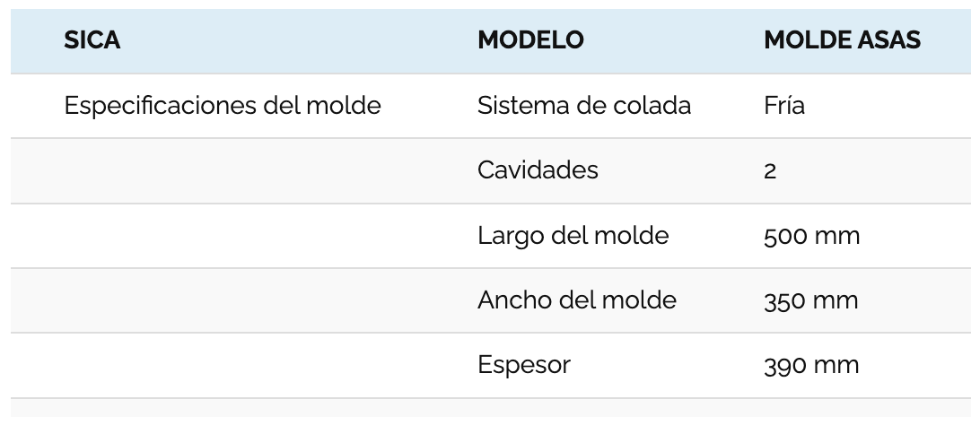Viewport: 980px width, 434px height.
Task: Select the Fría value cell
Action: click(x=783, y=106)
